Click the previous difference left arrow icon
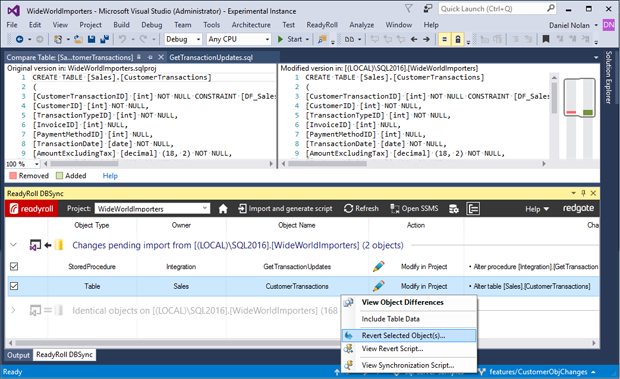The image size is (620, 379). 414,39
